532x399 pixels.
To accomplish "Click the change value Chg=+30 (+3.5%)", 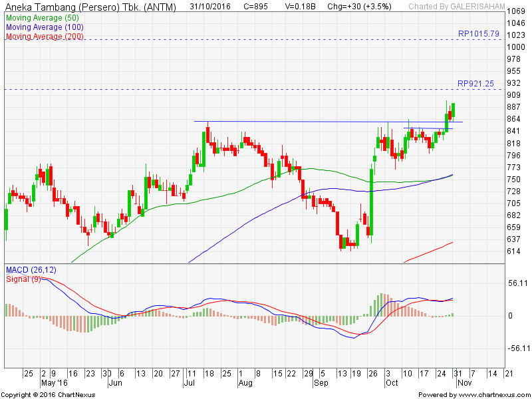I will point(359,7).
